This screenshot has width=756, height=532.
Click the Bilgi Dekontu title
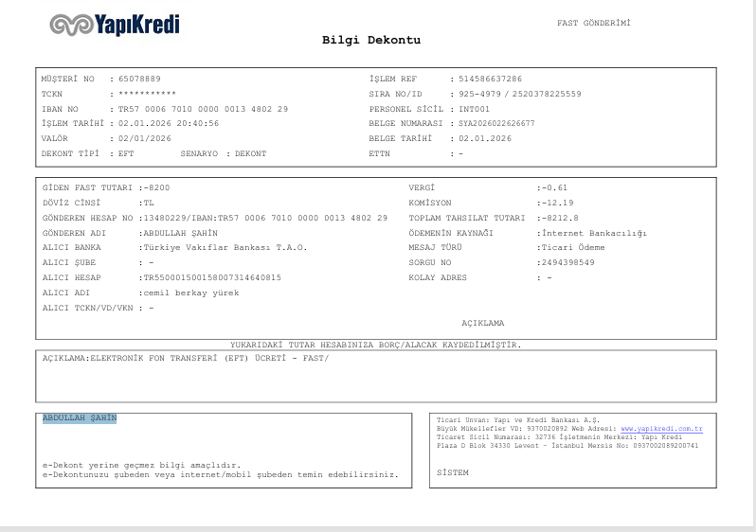tap(371, 40)
